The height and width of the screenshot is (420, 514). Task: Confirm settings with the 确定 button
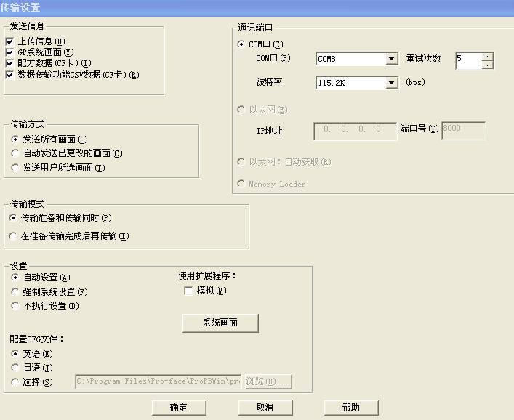(x=179, y=408)
